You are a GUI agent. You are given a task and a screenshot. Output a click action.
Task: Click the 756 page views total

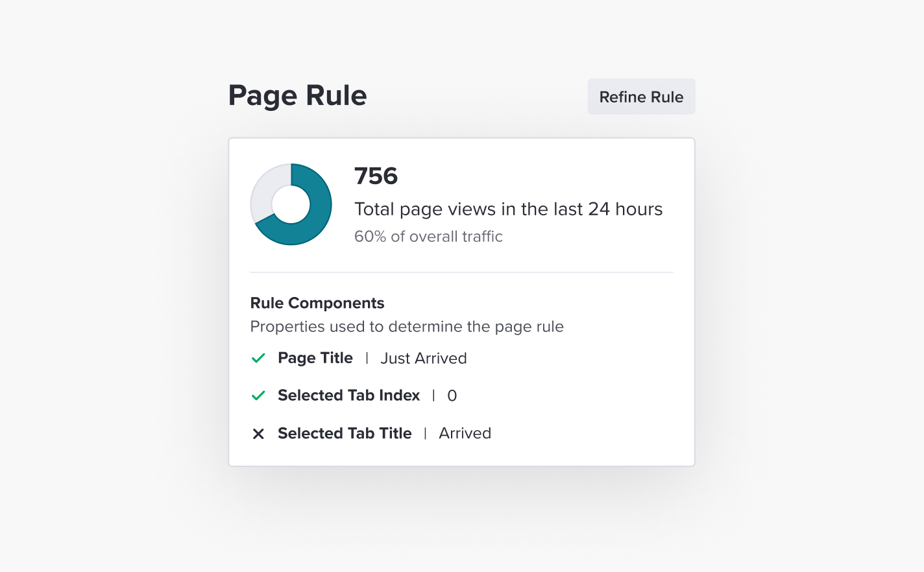tap(376, 176)
